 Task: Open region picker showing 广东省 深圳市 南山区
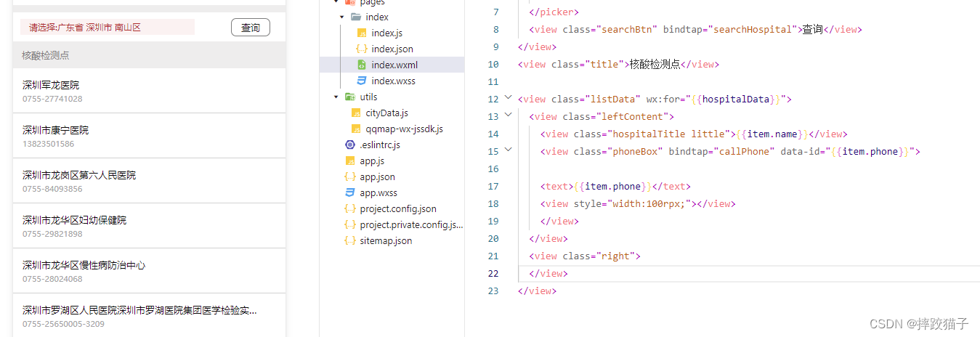tap(107, 28)
